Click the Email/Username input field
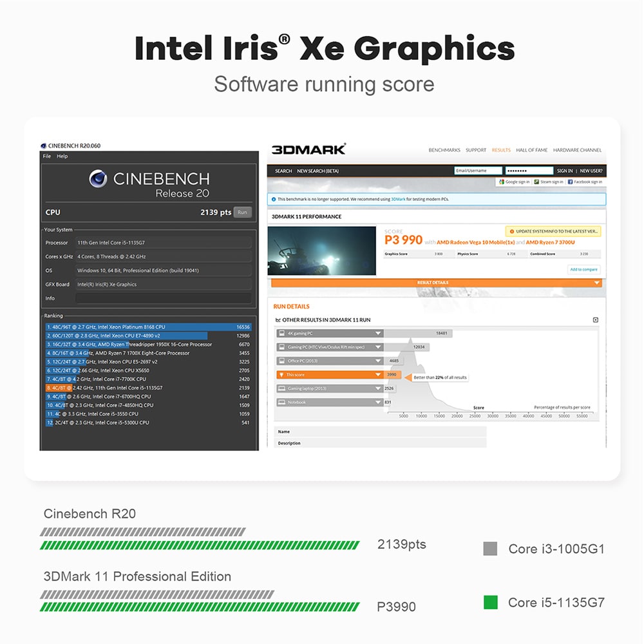Screen dimensions: 644x644 click(x=477, y=171)
